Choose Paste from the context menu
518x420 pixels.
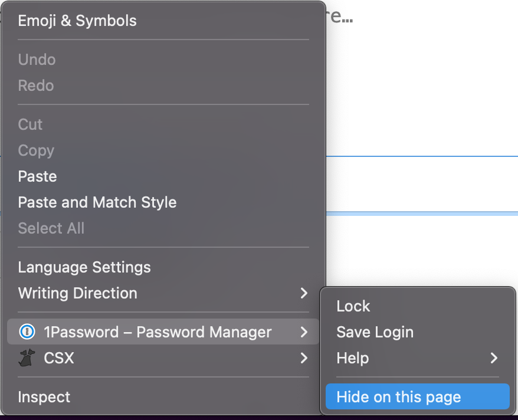pyautogui.click(x=38, y=176)
